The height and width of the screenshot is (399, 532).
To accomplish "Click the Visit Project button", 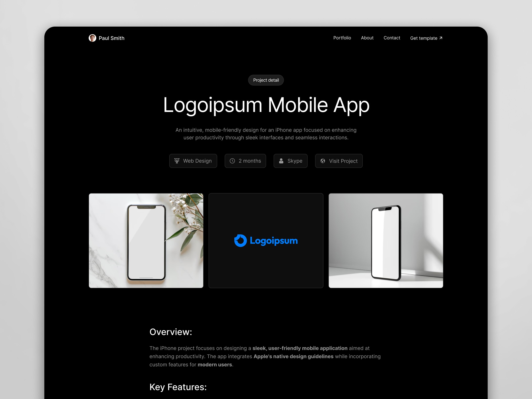I will click(338, 160).
